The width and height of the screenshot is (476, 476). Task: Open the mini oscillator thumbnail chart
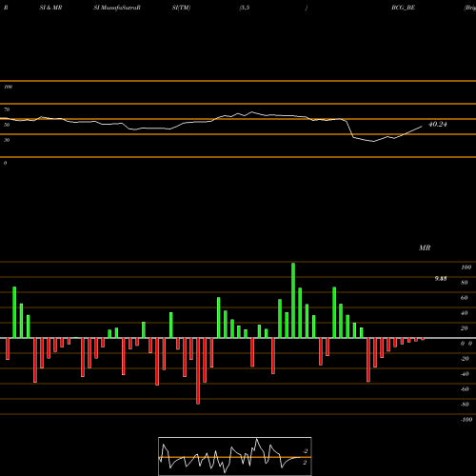click(235, 456)
